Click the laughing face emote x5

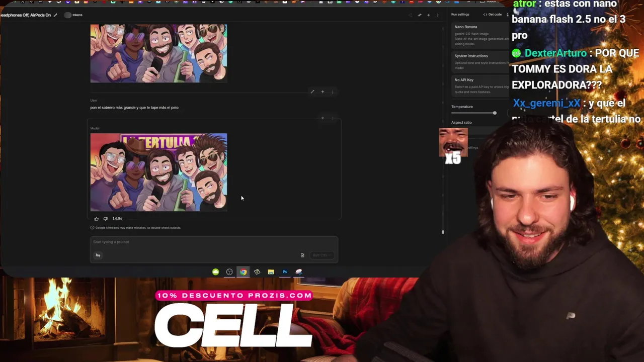pos(453,146)
